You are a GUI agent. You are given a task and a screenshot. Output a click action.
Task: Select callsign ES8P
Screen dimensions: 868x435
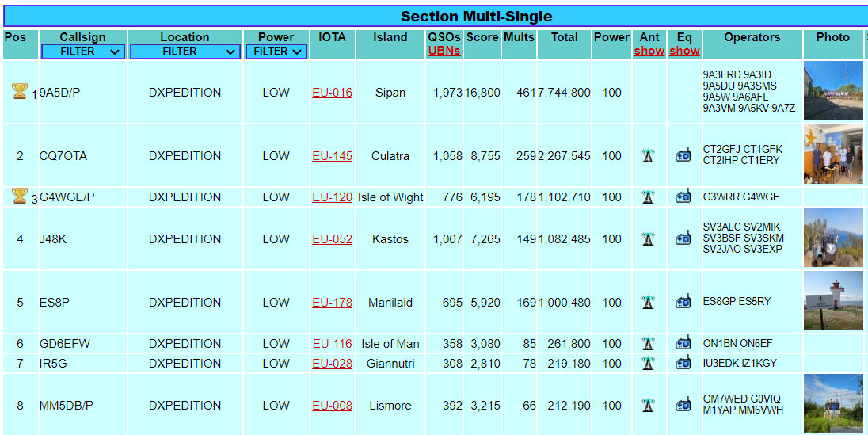[x=54, y=303]
